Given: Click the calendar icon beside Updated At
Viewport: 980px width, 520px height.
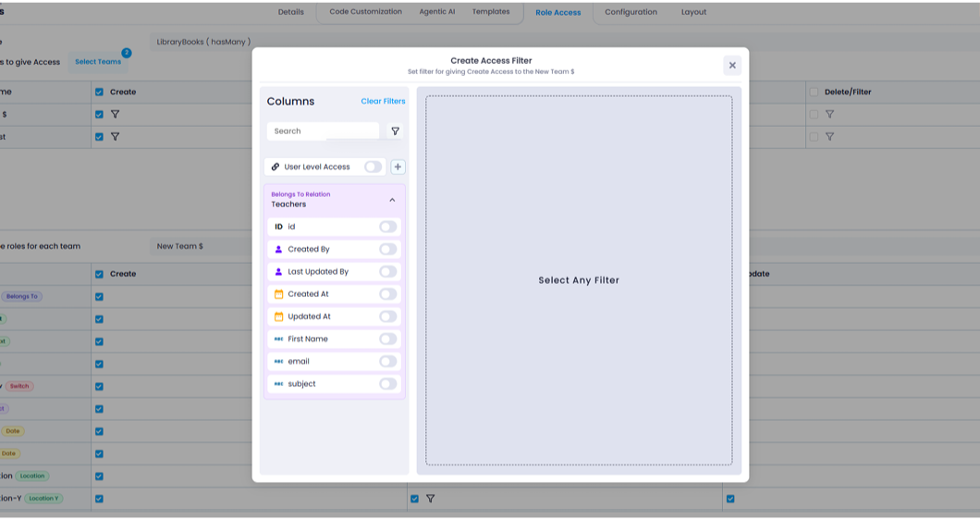Looking at the screenshot, I should pyautogui.click(x=279, y=316).
